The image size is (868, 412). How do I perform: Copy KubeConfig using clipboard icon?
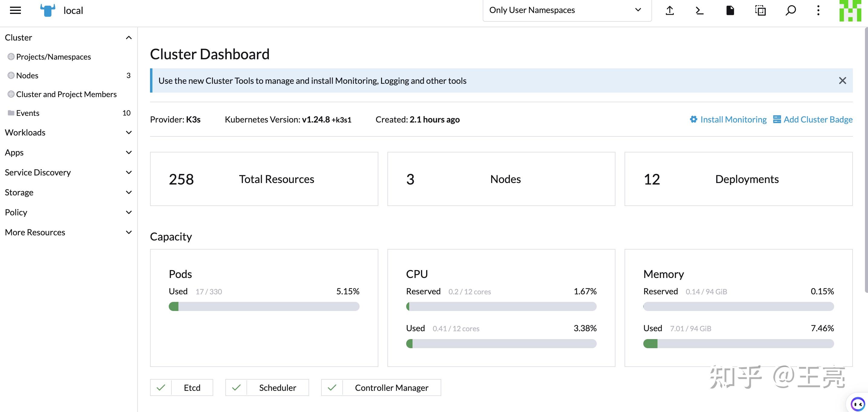760,11
